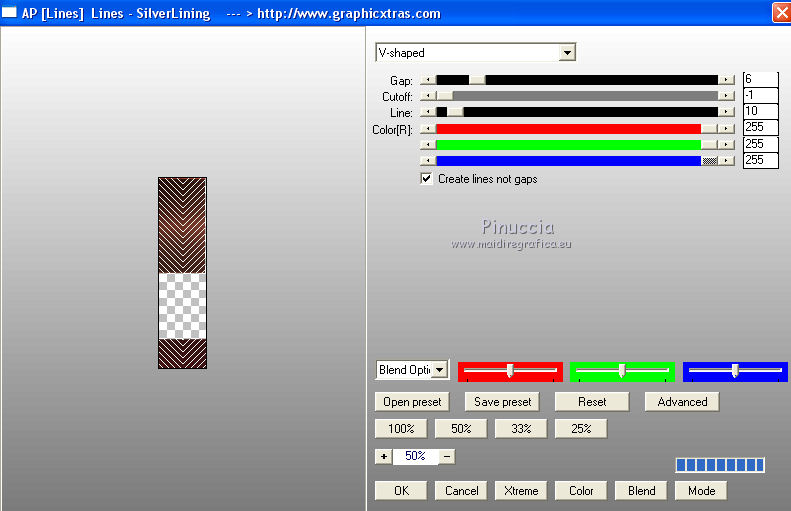Click the Blend button
The height and width of the screenshot is (511, 791).
tap(641, 491)
